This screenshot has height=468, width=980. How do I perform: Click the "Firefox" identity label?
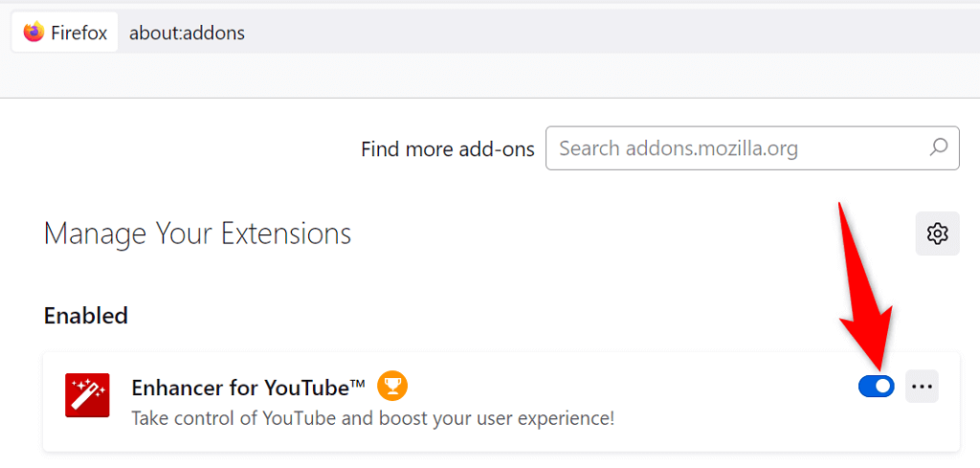[x=78, y=33]
